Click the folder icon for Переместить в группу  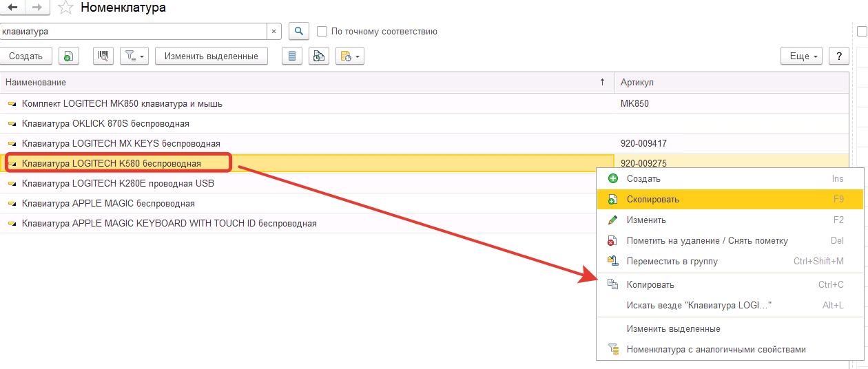[x=612, y=261]
